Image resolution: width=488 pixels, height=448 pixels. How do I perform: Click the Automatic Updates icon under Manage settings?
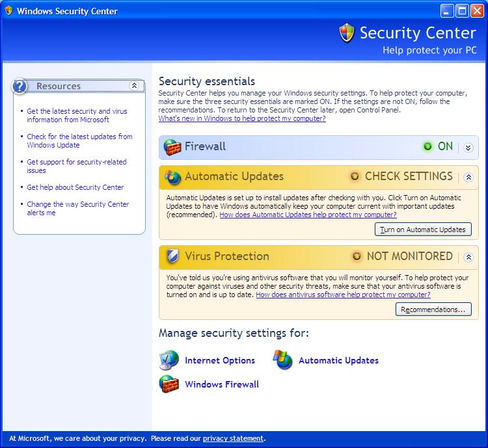pyautogui.click(x=283, y=360)
